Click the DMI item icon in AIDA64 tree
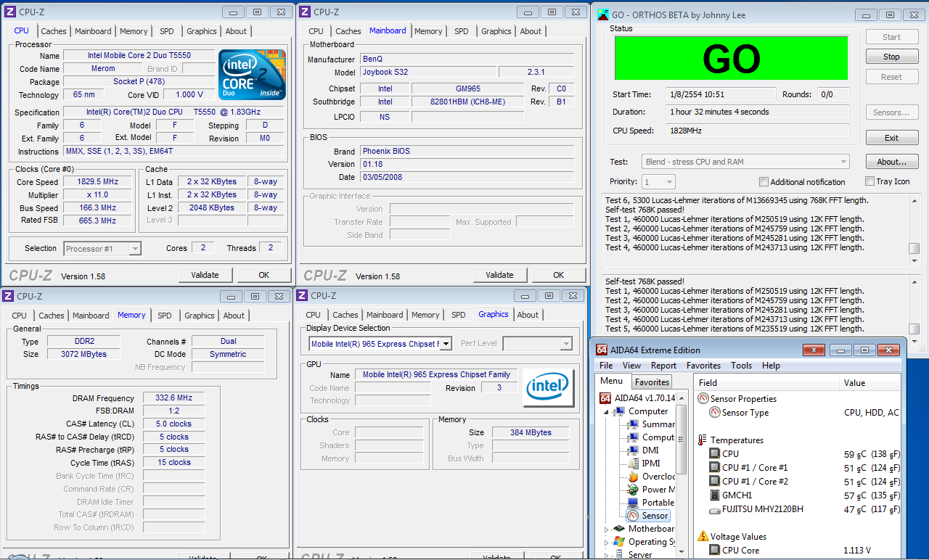Viewport: 929px width, 560px height. [x=633, y=450]
